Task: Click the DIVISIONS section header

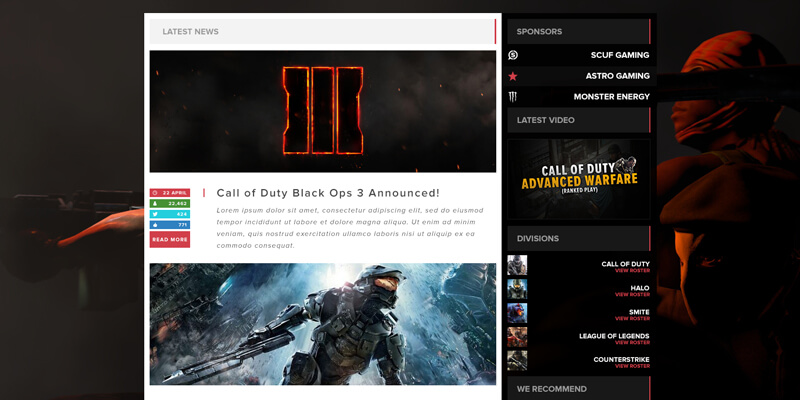Action: coord(579,239)
